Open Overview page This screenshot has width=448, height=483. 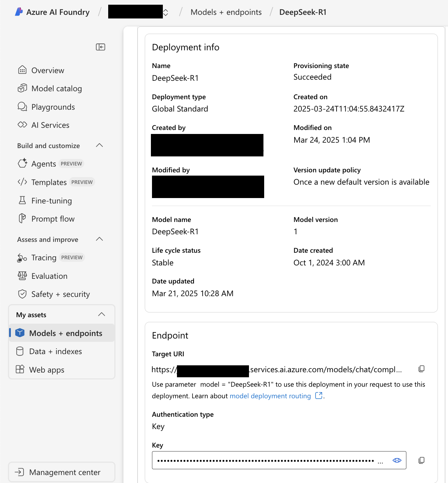coord(48,70)
